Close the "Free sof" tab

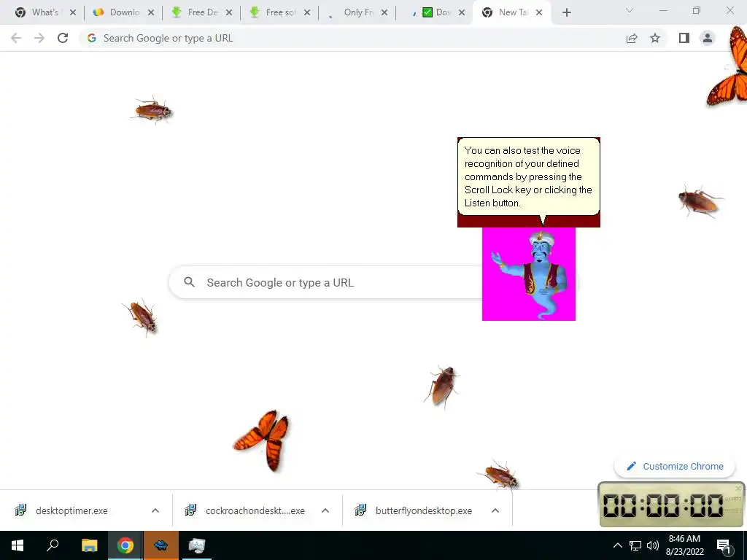307,12
